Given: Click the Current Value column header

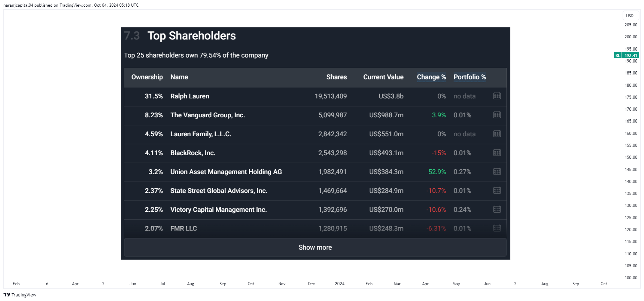Looking at the screenshot, I should click(x=383, y=77).
